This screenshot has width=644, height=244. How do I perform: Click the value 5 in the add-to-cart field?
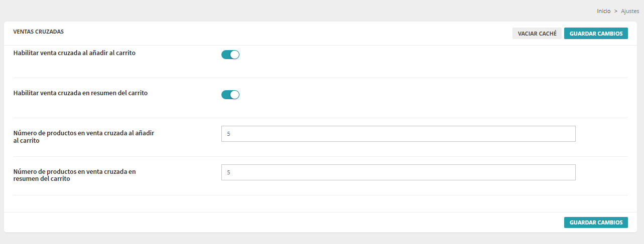(229, 134)
